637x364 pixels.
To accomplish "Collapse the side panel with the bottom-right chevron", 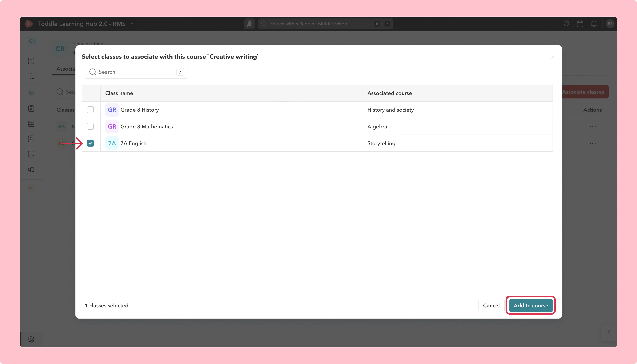I will (x=609, y=332).
